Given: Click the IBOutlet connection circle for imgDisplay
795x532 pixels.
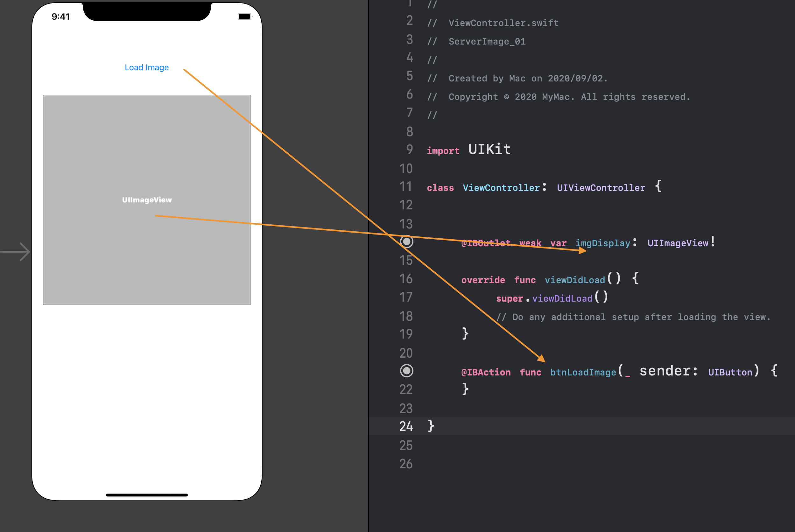Looking at the screenshot, I should coord(406,241).
